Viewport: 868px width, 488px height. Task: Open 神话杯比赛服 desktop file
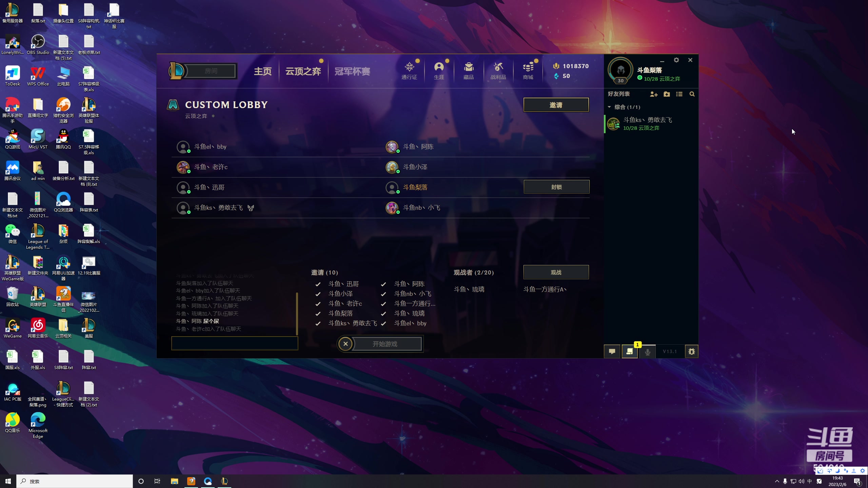[x=114, y=16]
